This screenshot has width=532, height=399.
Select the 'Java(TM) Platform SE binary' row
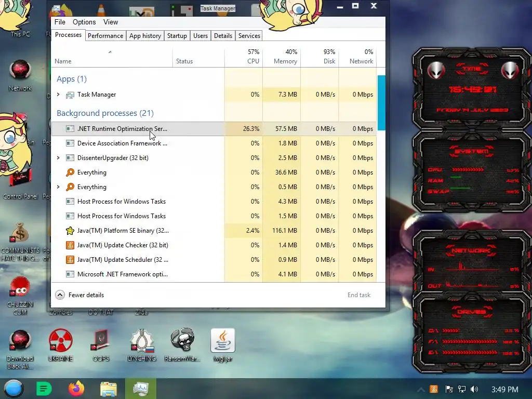click(x=214, y=231)
